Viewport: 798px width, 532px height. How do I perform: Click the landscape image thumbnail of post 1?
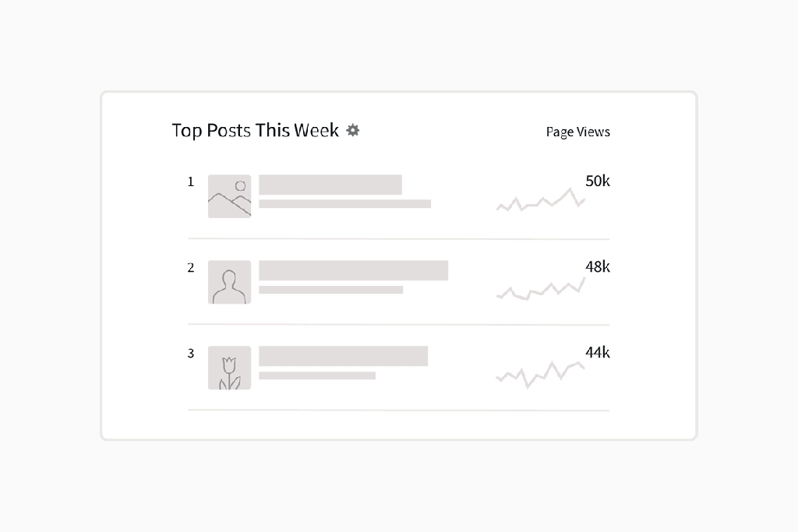pos(230,196)
